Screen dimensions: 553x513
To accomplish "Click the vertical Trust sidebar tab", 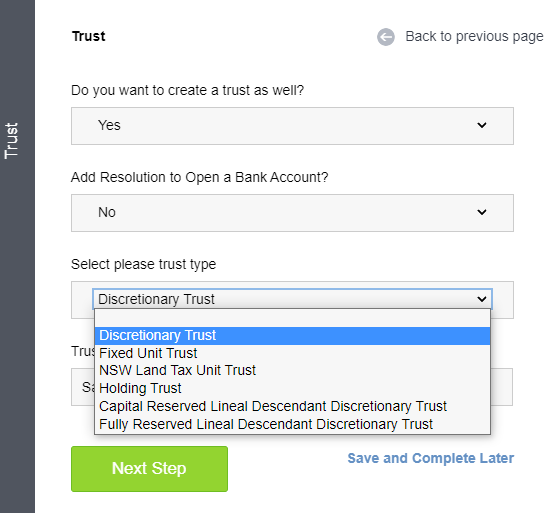I will point(11,141).
